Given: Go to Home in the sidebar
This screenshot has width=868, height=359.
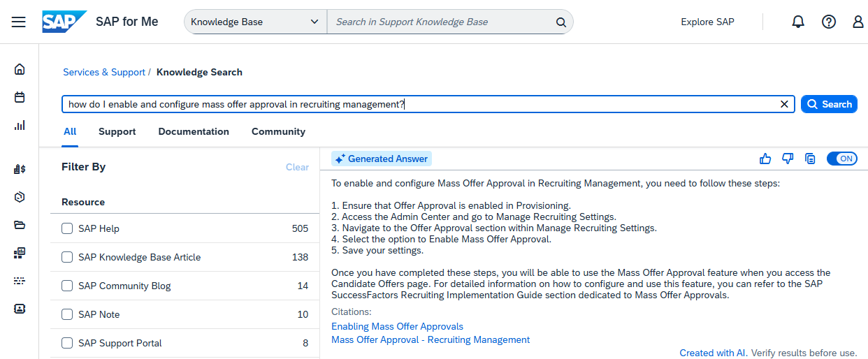Looking at the screenshot, I should coord(20,68).
